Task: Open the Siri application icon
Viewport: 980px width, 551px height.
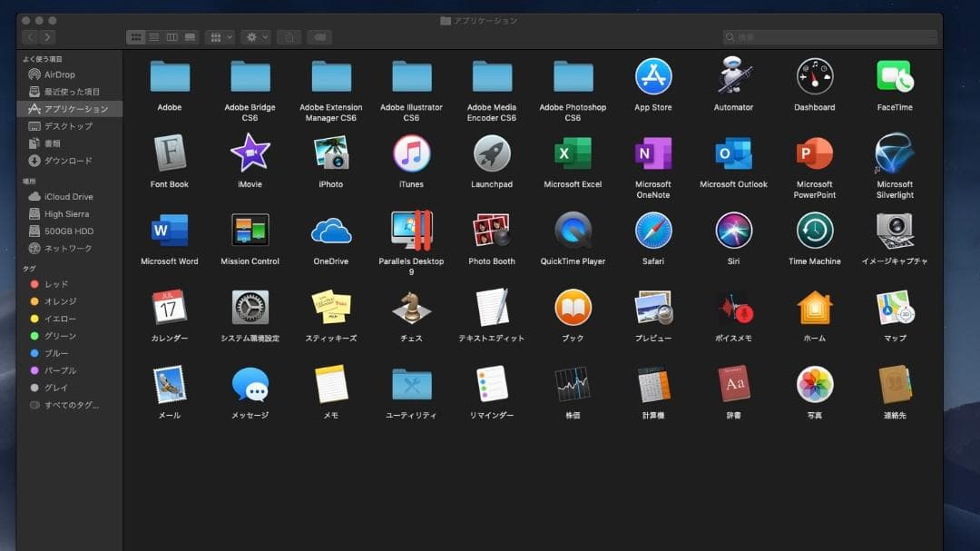Action: coord(733,231)
